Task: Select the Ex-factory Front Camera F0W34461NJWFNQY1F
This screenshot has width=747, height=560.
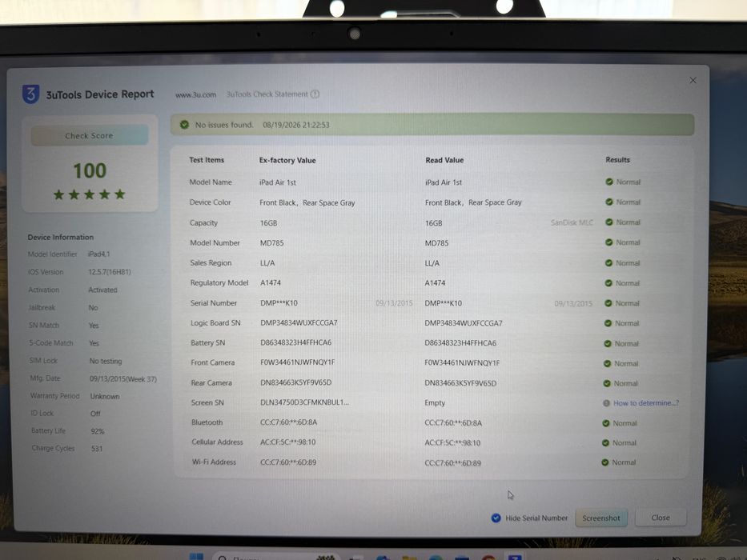Action: tap(297, 362)
